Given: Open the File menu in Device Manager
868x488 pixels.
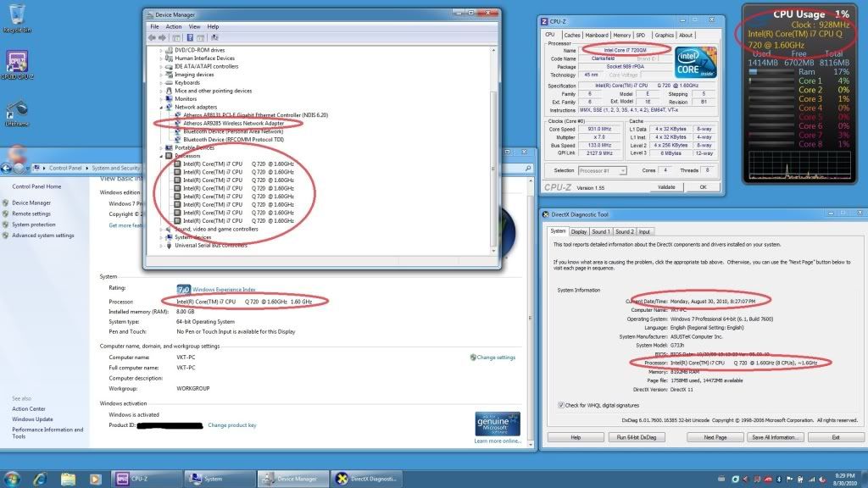Looking at the screenshot, I should 154,26.
